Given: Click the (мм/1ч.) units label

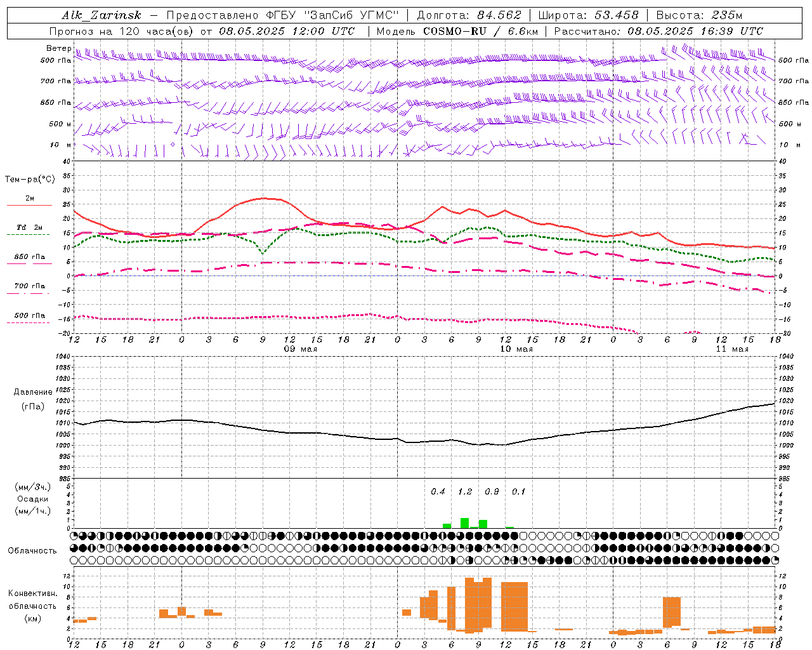Looking at the screenshot, I should pyautogui.click(x=32, y=511).
